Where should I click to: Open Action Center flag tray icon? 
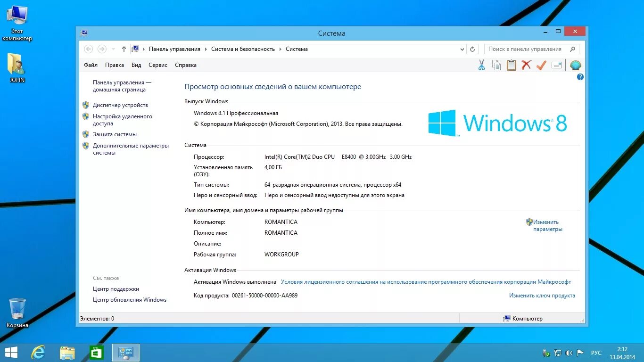point(580,353)
